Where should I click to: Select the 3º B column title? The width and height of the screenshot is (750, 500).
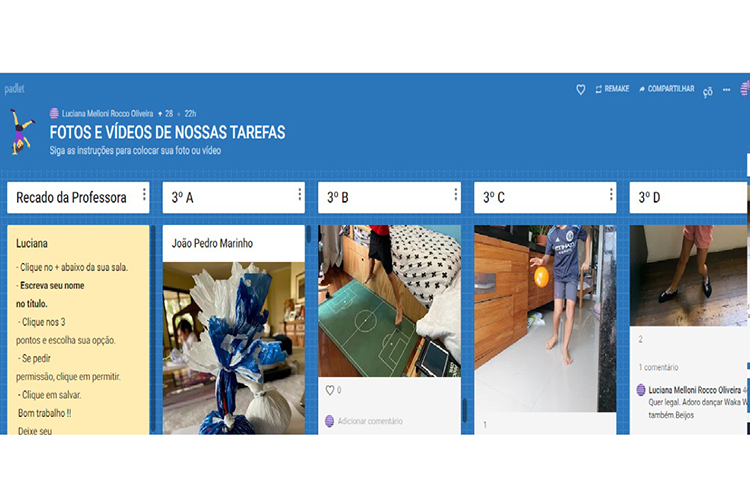[x=338, y=197]
